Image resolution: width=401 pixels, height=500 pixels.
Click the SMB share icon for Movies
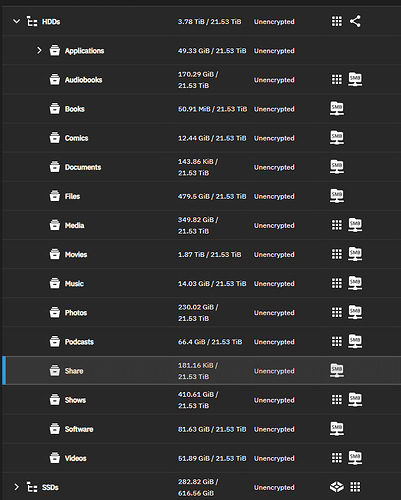[x=355, y=254]
